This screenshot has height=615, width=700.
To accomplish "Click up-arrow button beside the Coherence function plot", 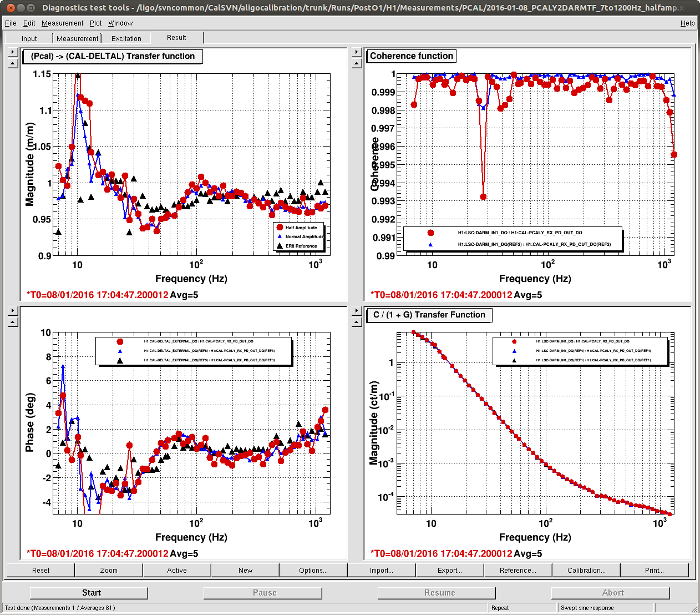I will 357,63.
